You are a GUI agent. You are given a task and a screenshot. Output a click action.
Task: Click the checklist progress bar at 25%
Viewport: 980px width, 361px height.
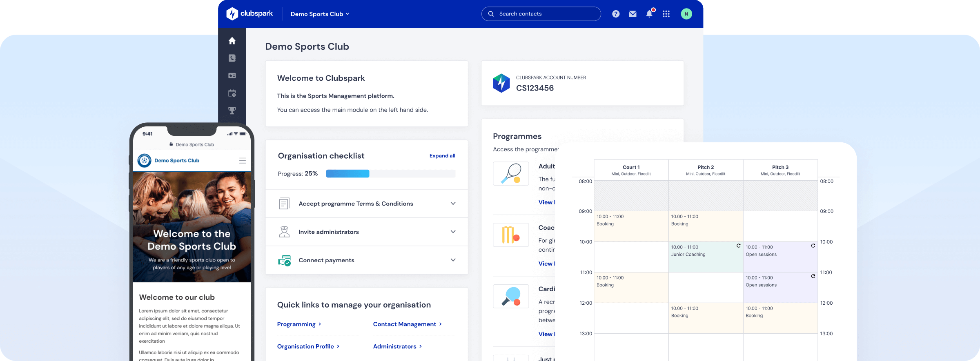pos(391,174)
